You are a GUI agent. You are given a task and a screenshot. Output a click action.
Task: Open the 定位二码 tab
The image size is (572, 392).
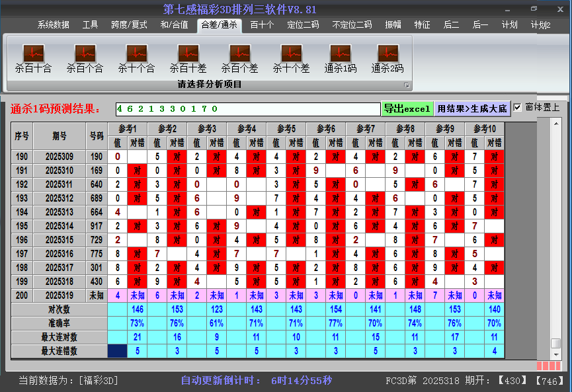click(x=303, y=25)
